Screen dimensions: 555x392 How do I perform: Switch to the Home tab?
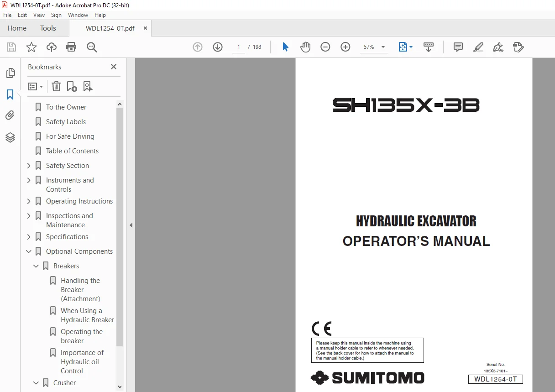click(x=17, y=28)
